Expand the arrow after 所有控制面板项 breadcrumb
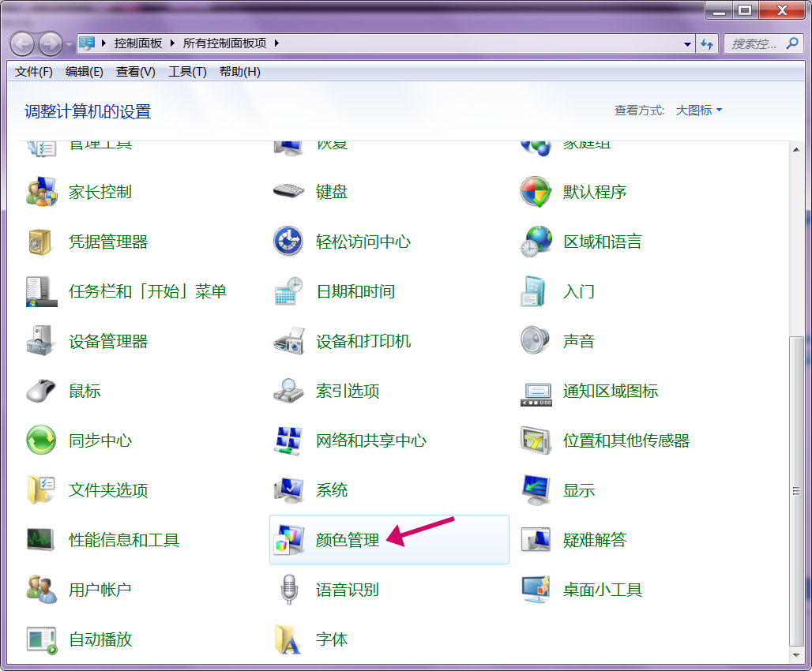 click(276, 43)
